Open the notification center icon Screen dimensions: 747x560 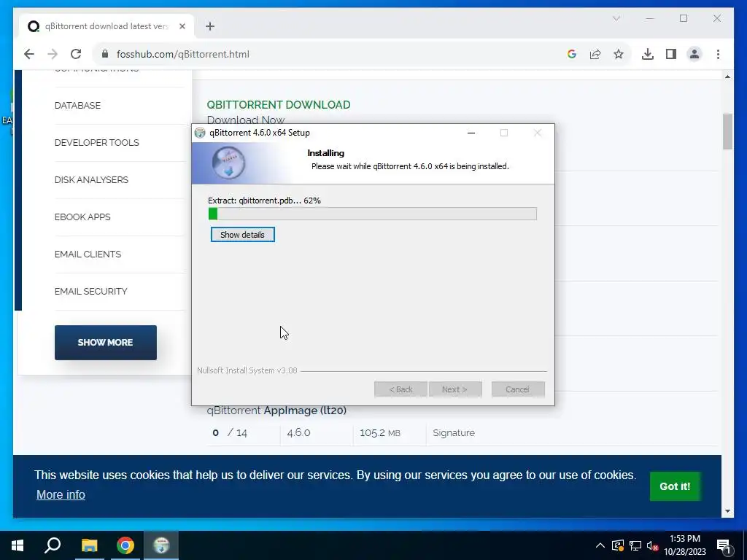click(724, 546)
